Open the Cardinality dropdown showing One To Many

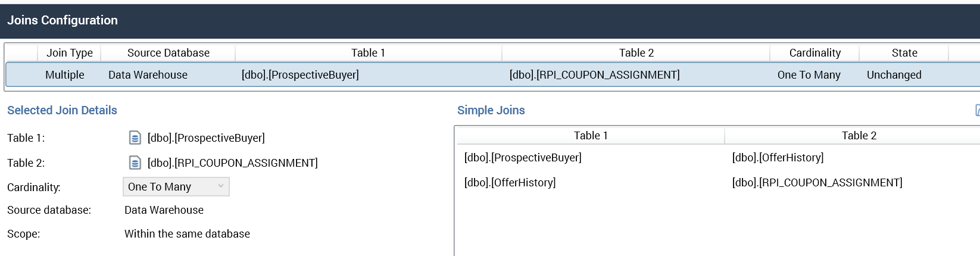(176, 187)
